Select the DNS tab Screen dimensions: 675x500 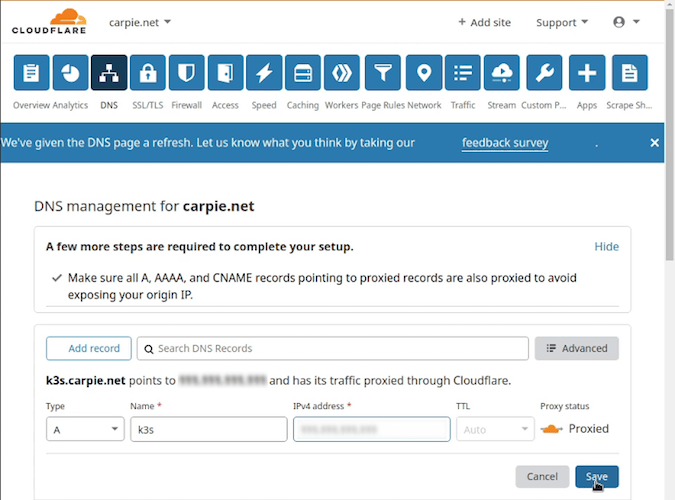(x=109, y=73)
